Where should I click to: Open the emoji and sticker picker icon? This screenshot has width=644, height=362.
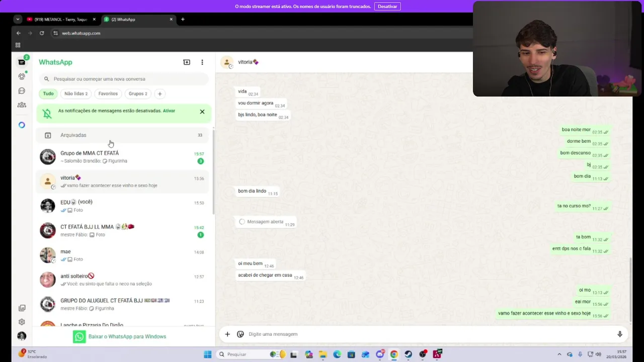click(240, 334)
